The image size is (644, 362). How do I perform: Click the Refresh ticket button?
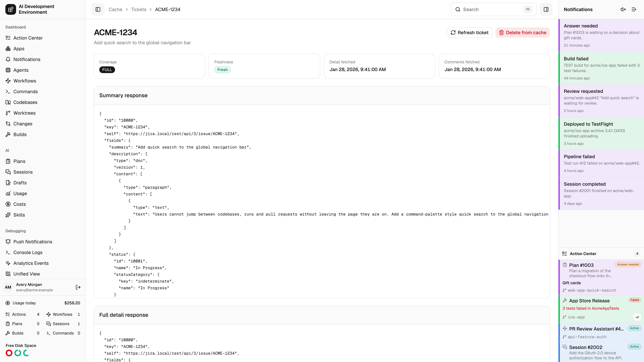tap(469, 33)
